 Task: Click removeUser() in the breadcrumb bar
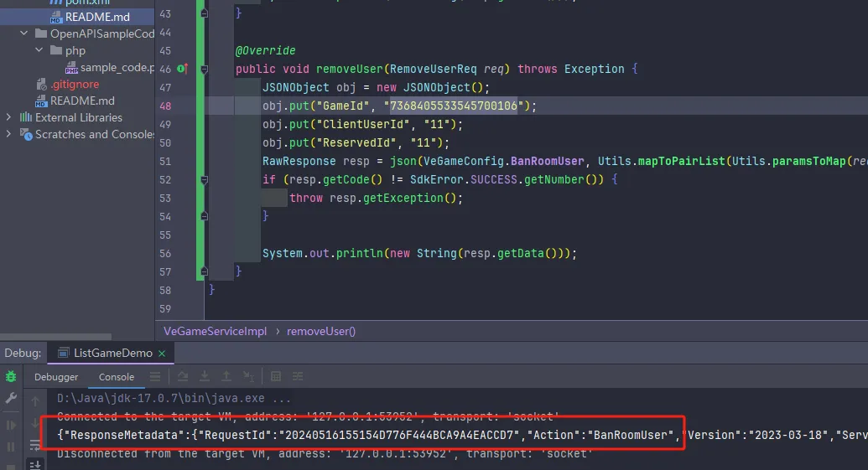pos(321,331)
